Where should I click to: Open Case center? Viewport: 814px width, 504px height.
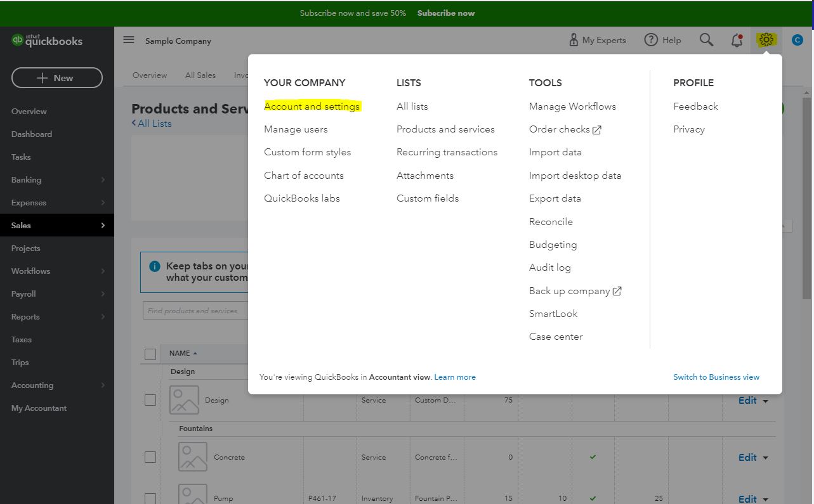click(556, 337)
